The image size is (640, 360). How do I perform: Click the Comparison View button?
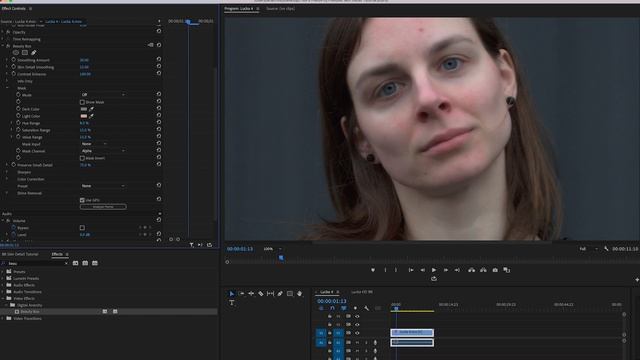tap(507, 270)
